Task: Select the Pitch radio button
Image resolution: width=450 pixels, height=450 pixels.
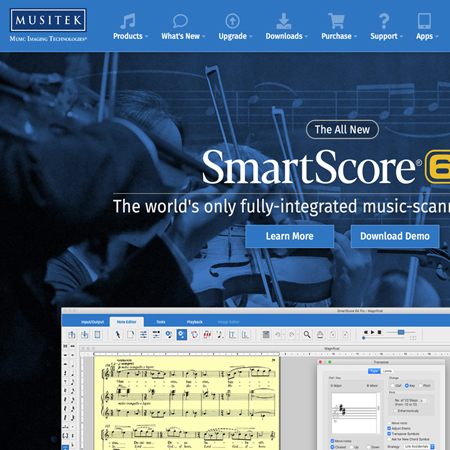Action: click(x=421, y=386)
